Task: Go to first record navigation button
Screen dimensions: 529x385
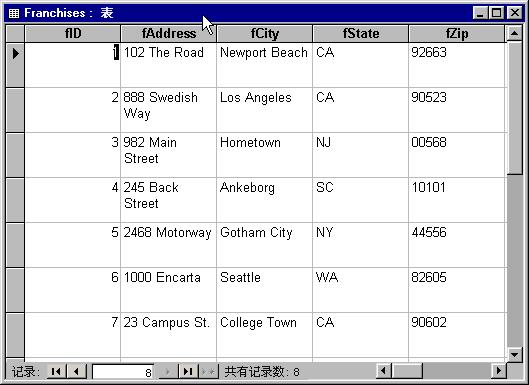Action: pyautogui.click(x=56, y=372)
